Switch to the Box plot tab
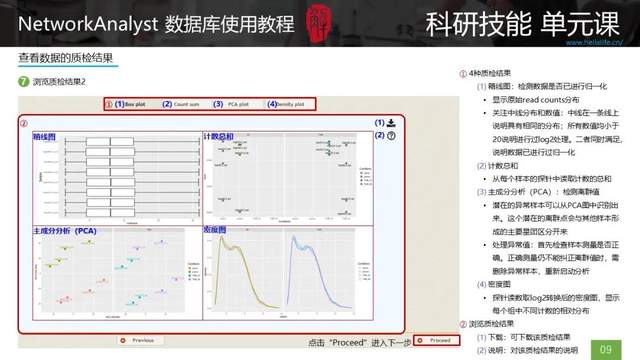The image size is (640, 360). pyautogui.click(x=135, y=104)
